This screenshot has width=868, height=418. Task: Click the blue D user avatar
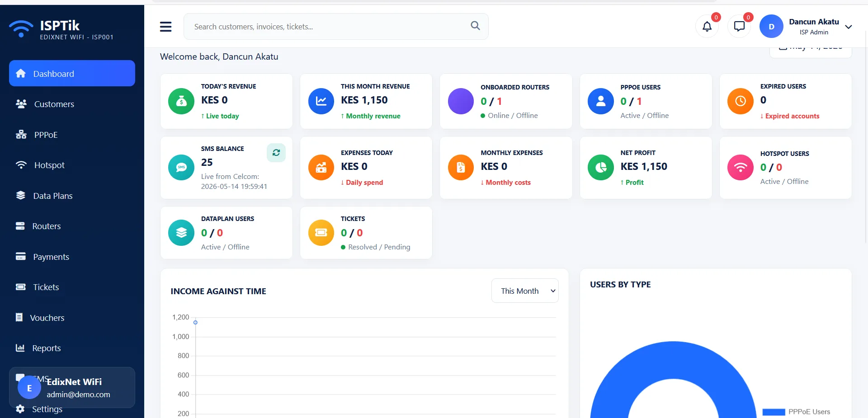771,27
